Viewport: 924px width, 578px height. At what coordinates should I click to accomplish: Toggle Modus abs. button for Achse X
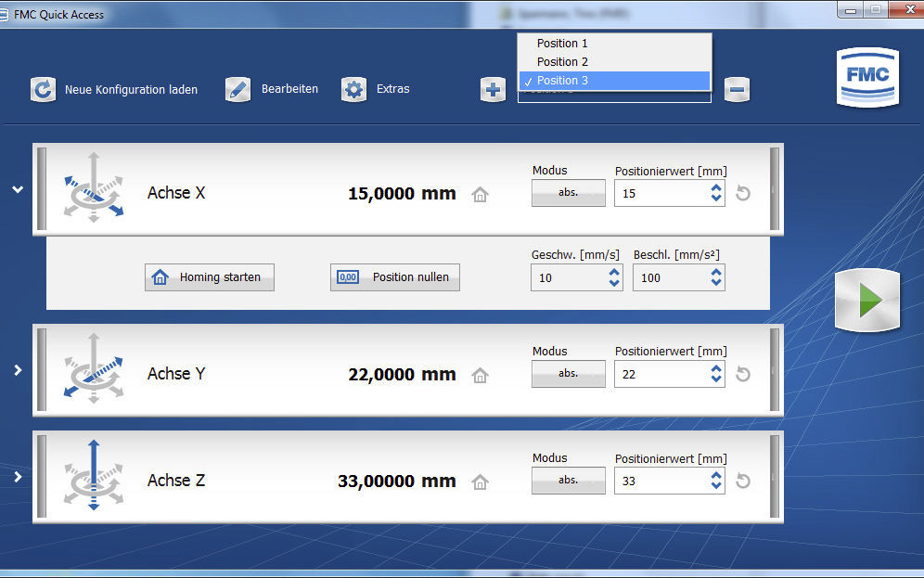point(568,193)
